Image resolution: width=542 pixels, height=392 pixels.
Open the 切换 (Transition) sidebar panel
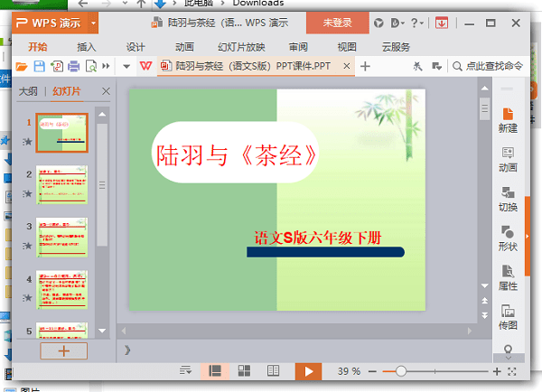508,199
